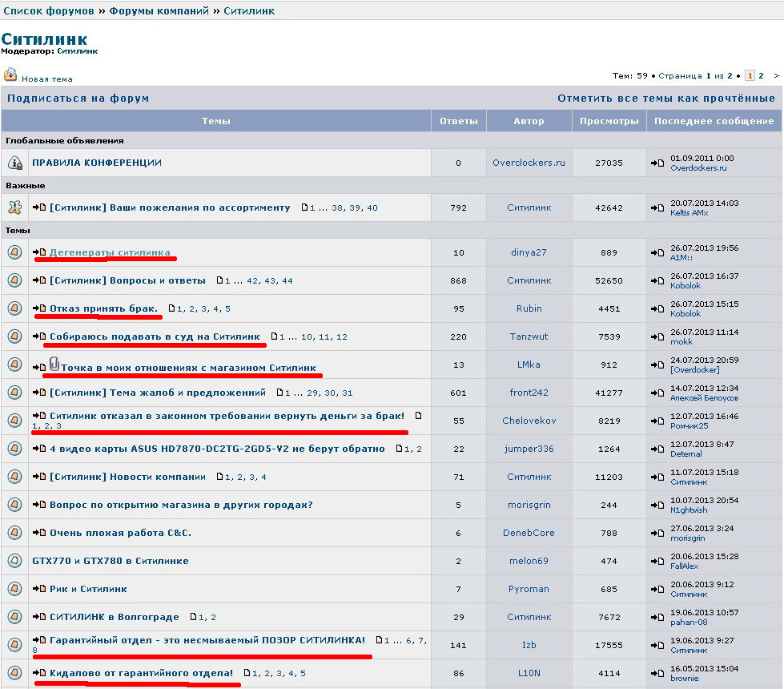The image size is (784, 689).
Task: View author profile jumper336
Action: point(529,449)
